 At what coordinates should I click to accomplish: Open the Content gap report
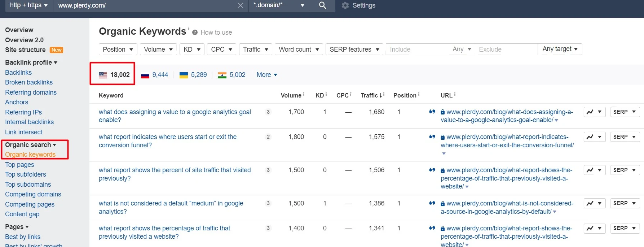point(22,214)
